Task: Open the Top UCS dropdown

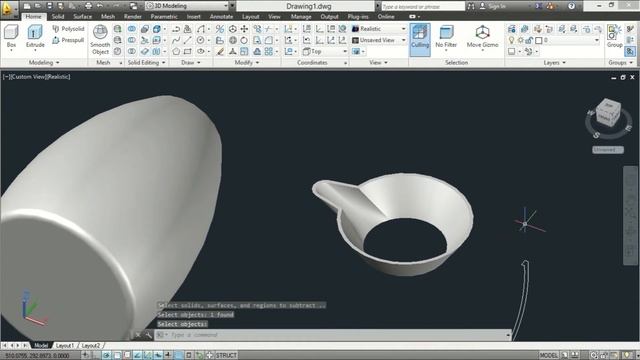Action: [325, 51]
